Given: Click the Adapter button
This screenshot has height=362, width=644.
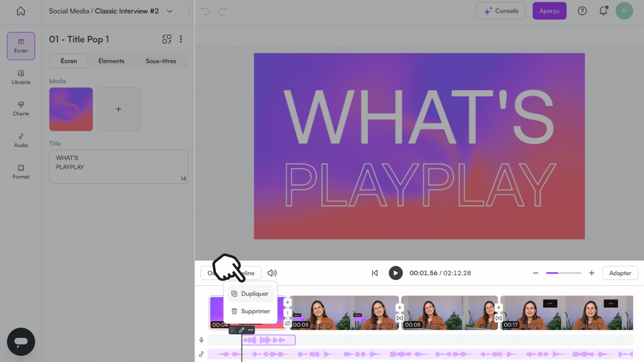Looking at the screenshot, I should coord(620,273).
